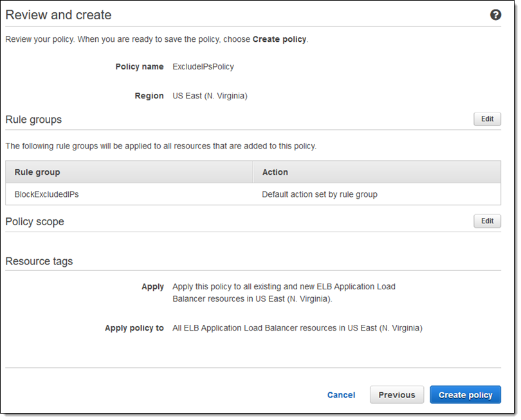Image resolution: width=521 pixels, height=420 pixels.
Task: Go back with the Previous button
Action: [396, 395]
